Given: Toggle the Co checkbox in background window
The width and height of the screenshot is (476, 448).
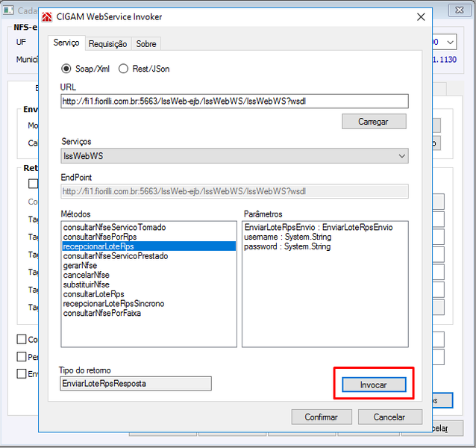Looking at the screenshot, I should coord(22,339).
